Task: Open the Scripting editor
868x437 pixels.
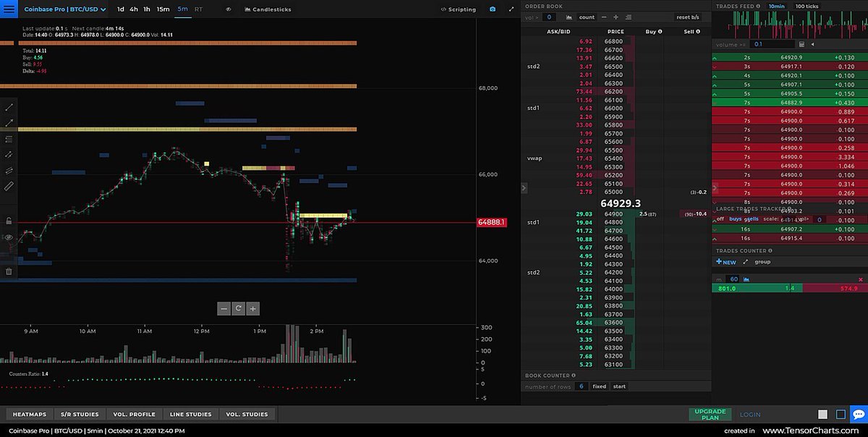Action: tap(458, 9)
